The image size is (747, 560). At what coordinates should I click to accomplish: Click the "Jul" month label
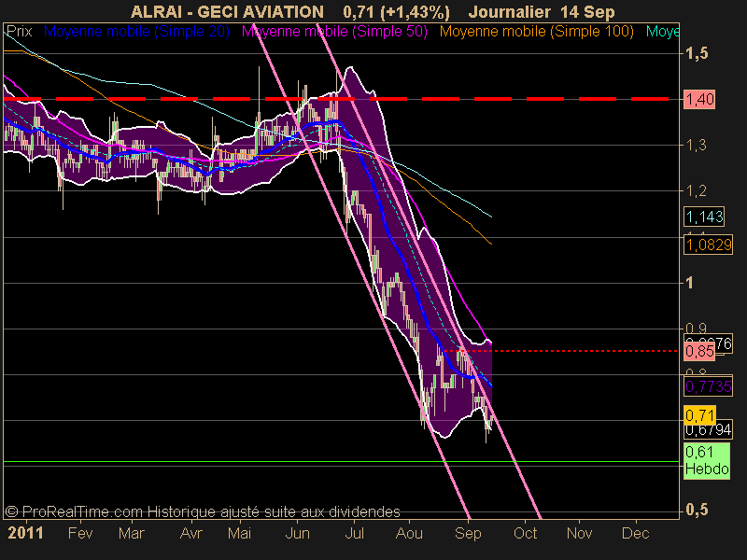(x=355, y=533)
